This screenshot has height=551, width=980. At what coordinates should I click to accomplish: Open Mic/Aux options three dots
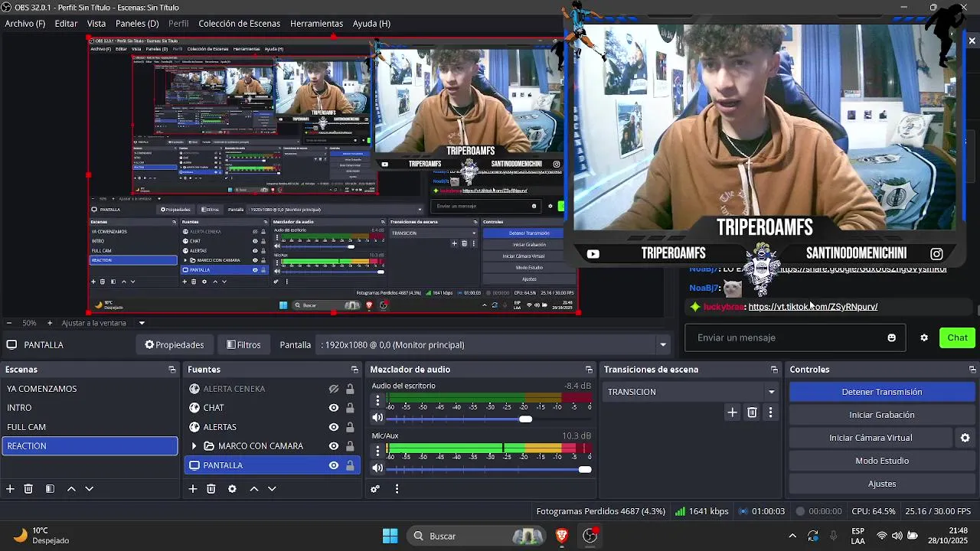point(377,451)
